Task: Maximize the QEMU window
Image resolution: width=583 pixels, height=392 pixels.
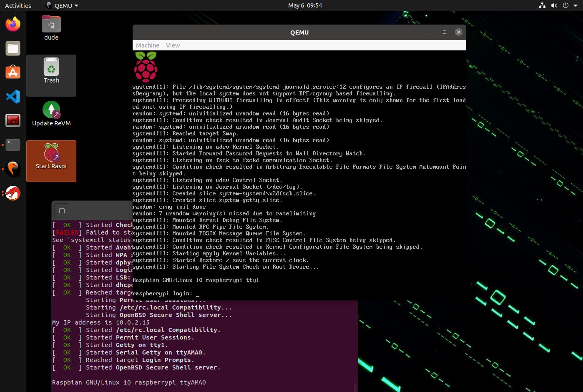Action: click(445, 32)
